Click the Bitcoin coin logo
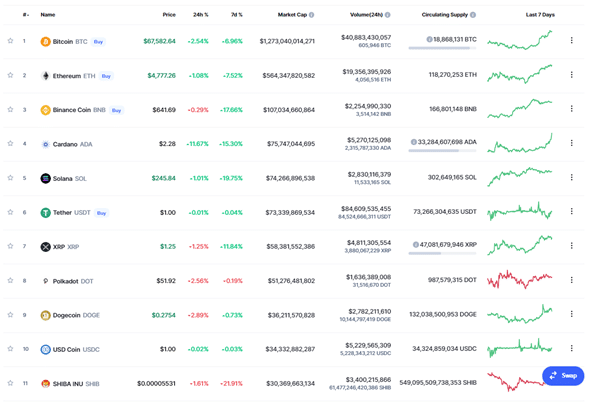This screenshot has width=589, height=404. pos(45,41)
